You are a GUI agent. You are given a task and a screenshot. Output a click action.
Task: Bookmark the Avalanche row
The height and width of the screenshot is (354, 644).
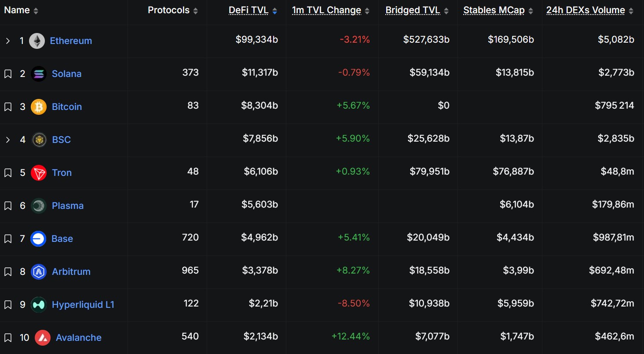[7, 337]
